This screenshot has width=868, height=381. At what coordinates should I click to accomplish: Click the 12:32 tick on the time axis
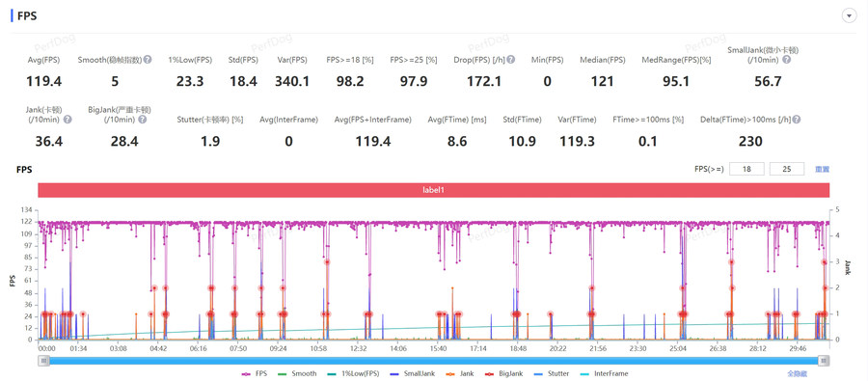click(x=358, y=349)
